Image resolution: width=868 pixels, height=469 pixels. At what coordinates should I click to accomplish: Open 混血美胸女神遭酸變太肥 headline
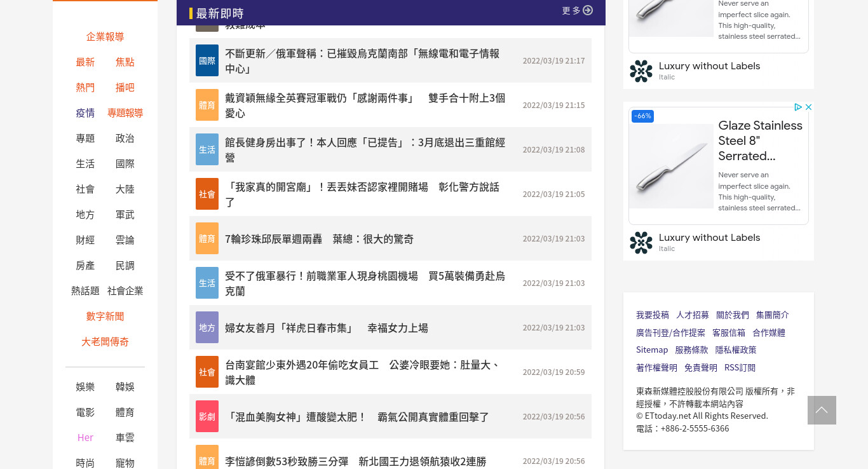point(357,417)
